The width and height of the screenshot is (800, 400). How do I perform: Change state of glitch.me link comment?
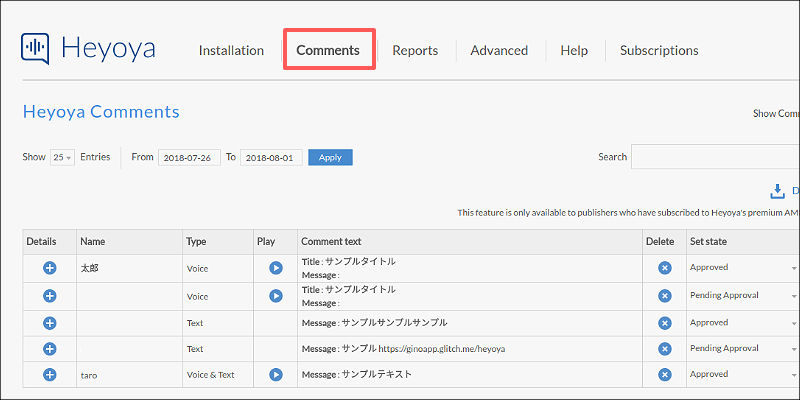[743, 348]
